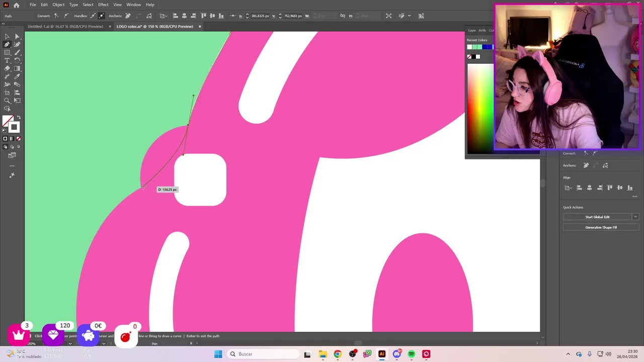Switch to the Layers panel tab
This screenshot has height=362, width=644.
tap(472, 30)
